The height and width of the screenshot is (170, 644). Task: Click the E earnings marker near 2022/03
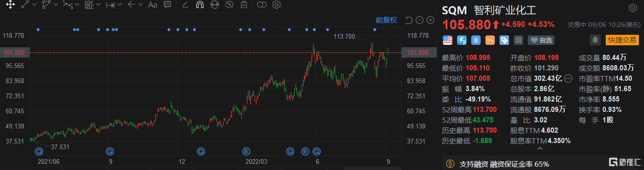tap(246, 151)
